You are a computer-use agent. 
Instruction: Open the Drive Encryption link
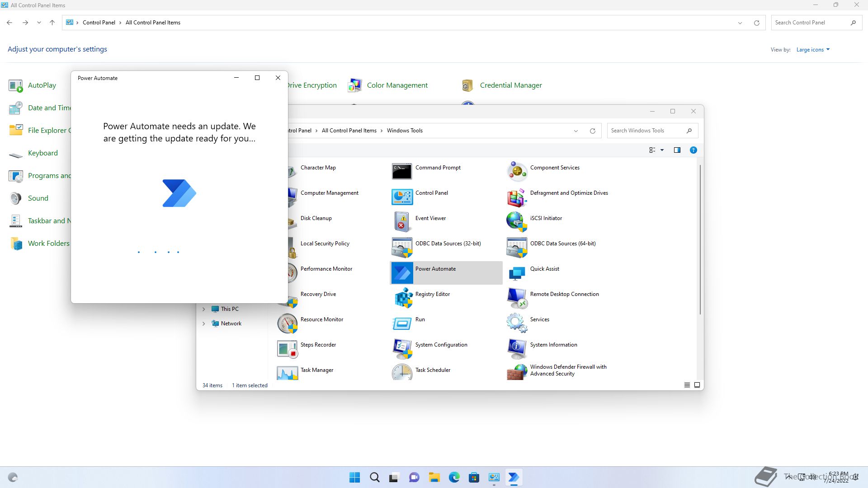tap(312, 85)
